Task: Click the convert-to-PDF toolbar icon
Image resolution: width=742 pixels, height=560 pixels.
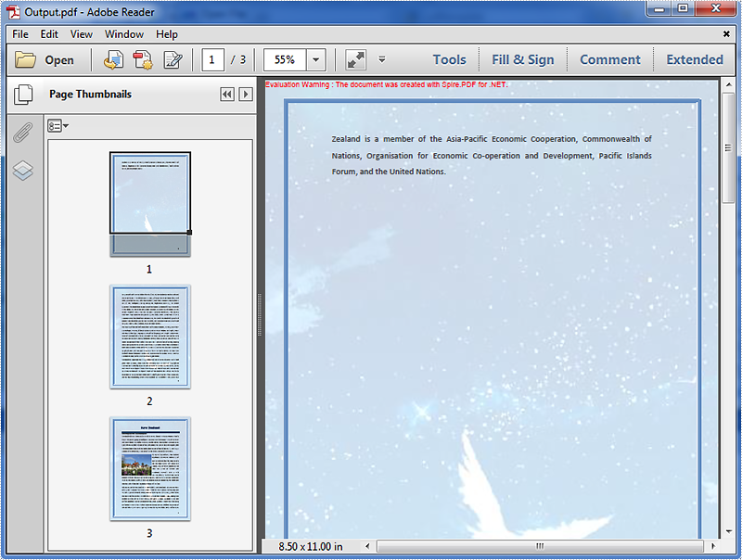Action: pyautogui.click(x=141, y=59)
